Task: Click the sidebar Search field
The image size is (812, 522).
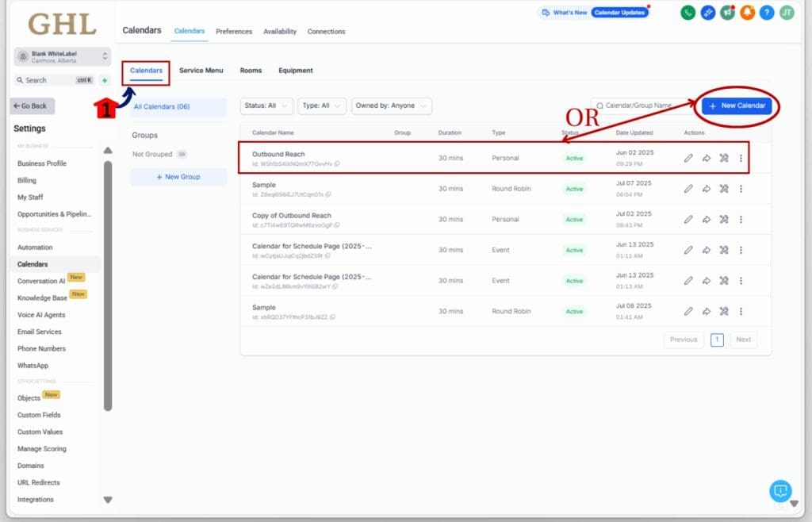Action: pos(55,80)
